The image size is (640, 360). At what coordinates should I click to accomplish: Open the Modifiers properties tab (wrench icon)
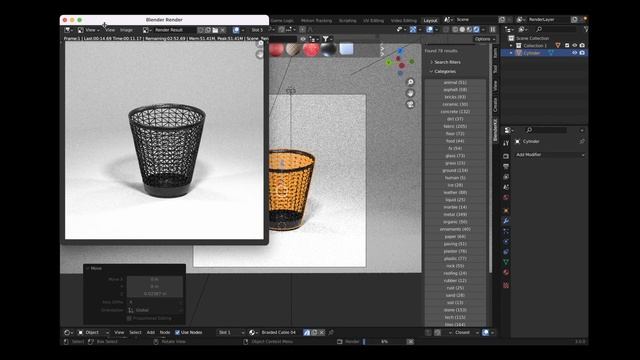click(506, 221)
